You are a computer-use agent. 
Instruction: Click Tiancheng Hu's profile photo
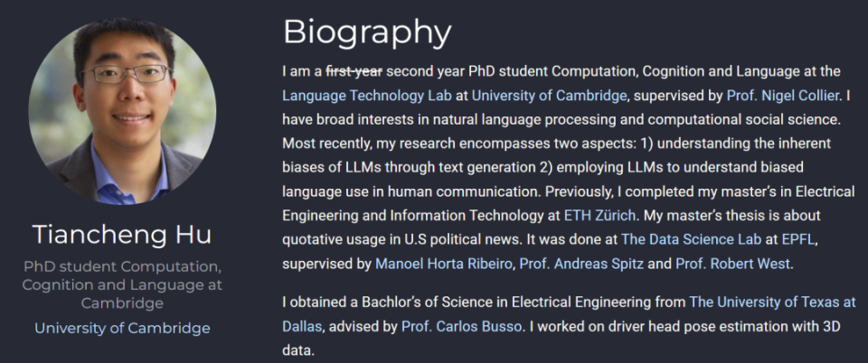pyautogui.click(x=122, y=110)
